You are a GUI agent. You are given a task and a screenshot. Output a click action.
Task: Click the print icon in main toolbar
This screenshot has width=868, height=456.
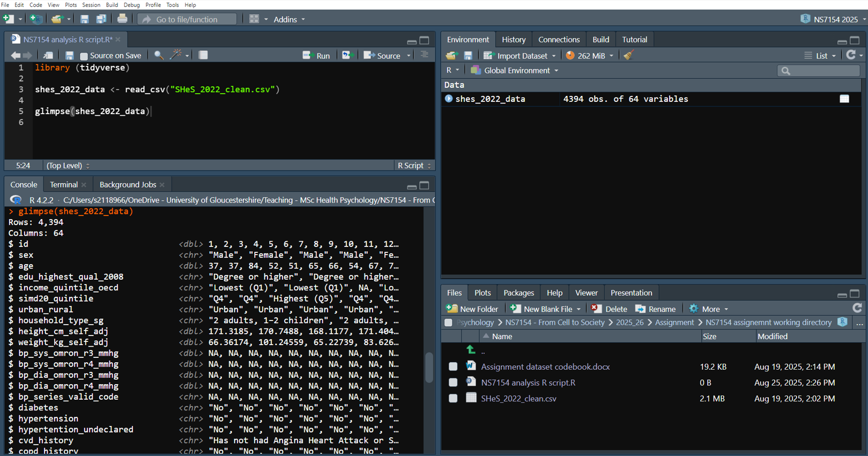122,19
